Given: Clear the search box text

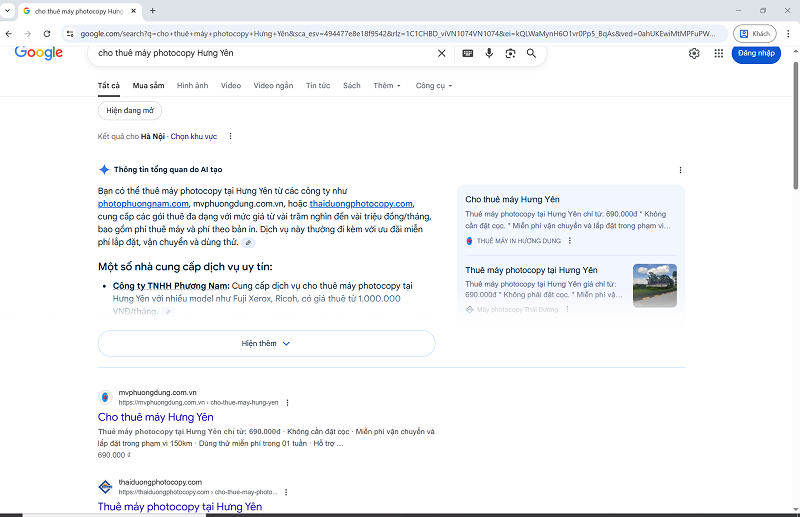Looking at the screenshot, I should 442,53.
